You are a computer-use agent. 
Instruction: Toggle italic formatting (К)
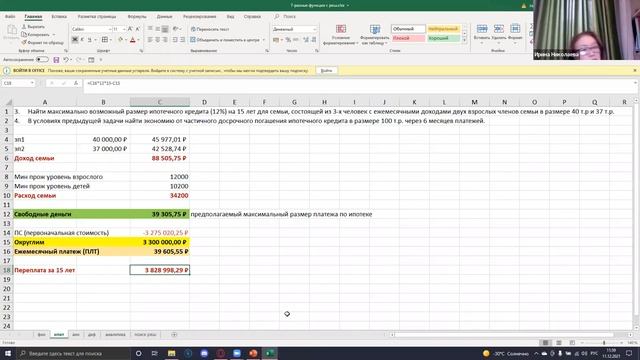(x=82, y=40)
